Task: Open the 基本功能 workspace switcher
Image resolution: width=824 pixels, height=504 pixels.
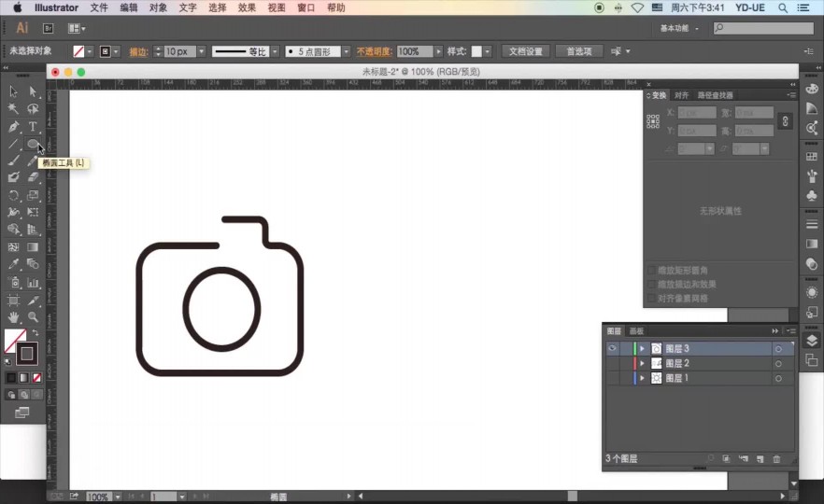Action: (679, 28)
